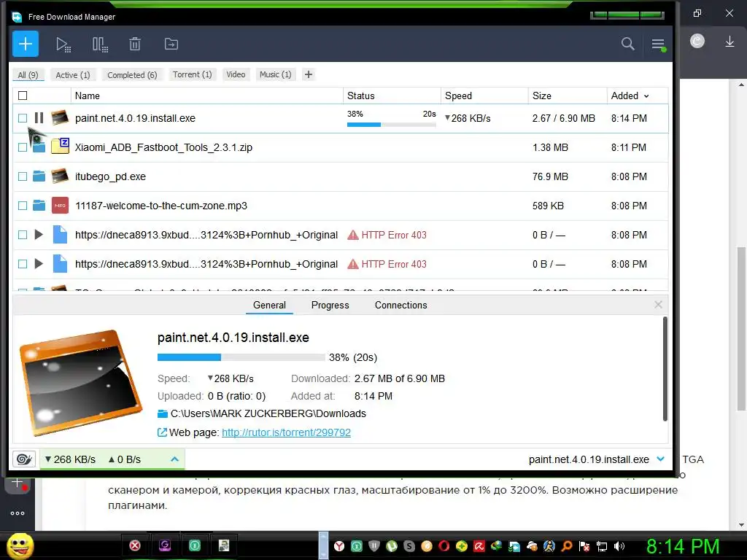Filter by Music (1) downloads
The image size is (747, 560).
[275, 74]
